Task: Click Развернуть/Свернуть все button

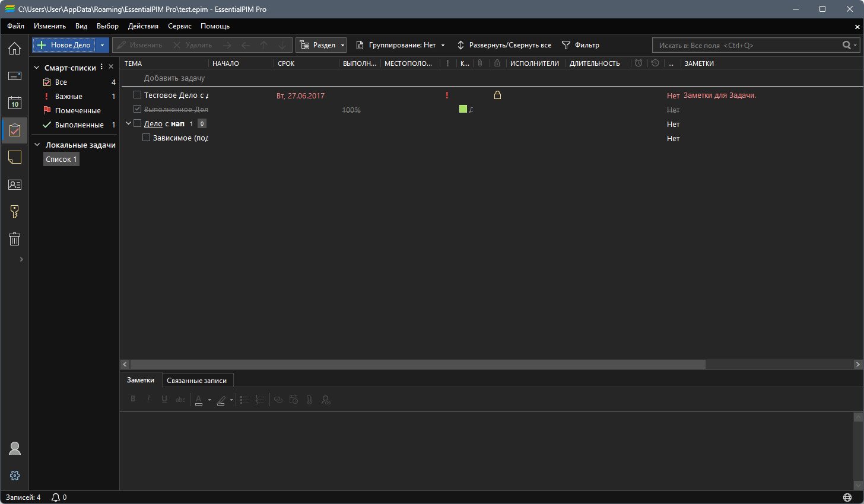Action: [x=504, y=45]
